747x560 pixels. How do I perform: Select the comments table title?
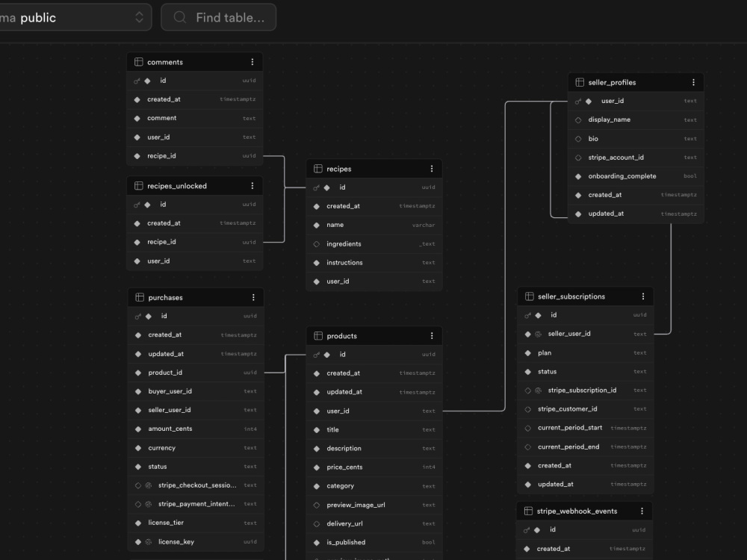click(x=165, y=62)
